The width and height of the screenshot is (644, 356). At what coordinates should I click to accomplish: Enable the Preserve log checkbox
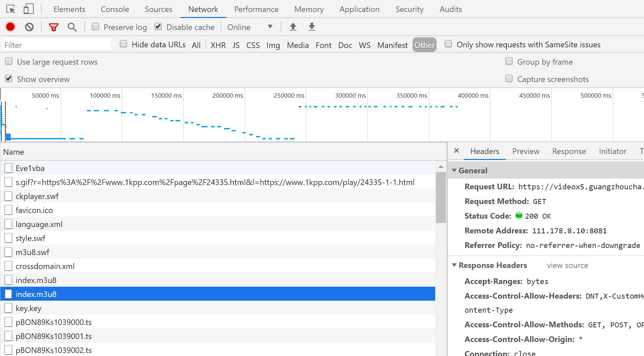pos(95,26)
